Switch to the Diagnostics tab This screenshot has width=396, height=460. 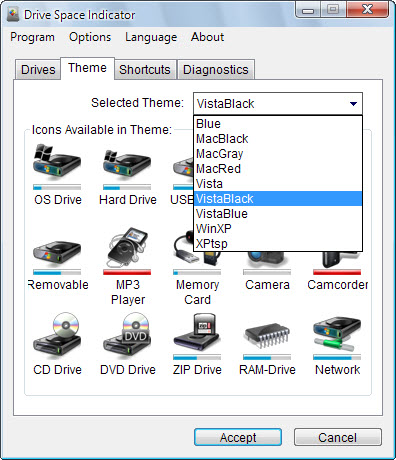[x=216, y=70]
